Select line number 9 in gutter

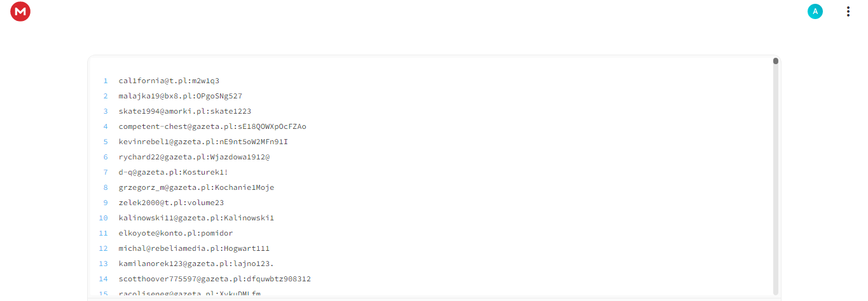pyautogui.click(x=106, y=203)
